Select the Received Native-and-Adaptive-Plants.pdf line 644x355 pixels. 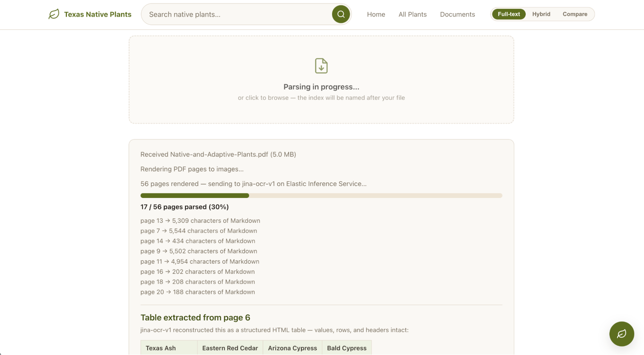[218, 154]
